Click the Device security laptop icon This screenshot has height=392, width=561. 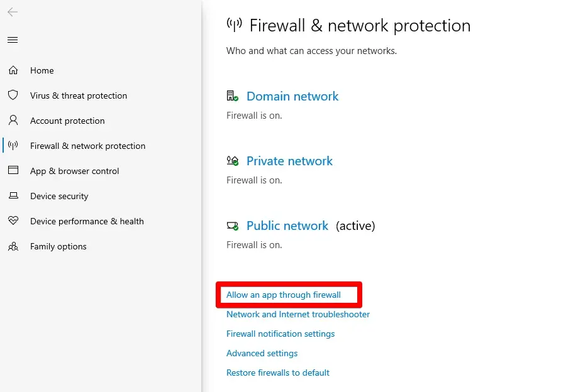coord(13,196)
